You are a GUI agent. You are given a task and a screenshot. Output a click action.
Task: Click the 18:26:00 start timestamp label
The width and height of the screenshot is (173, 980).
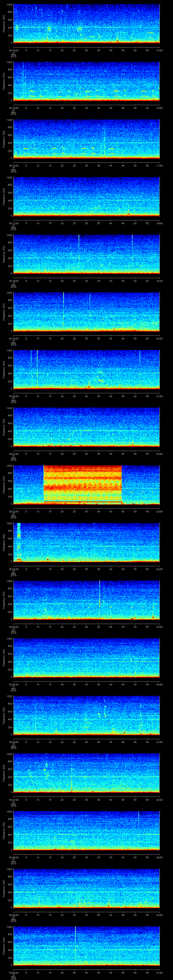tap(13, 742)
